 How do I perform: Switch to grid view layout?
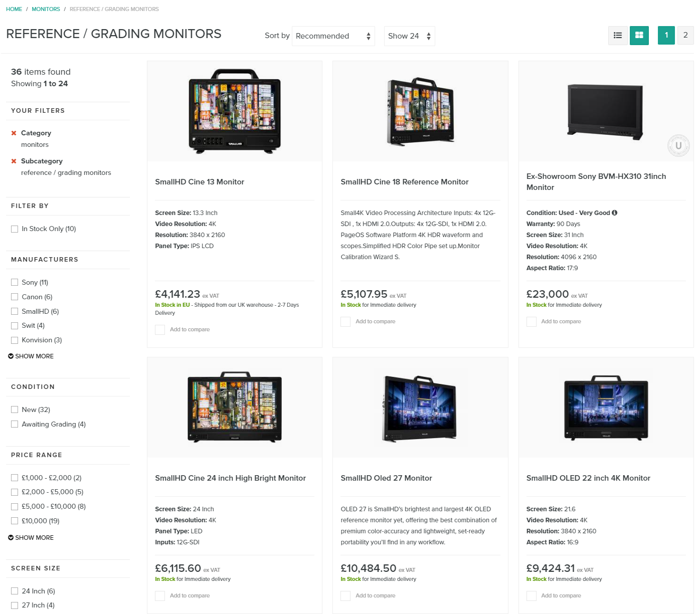point(639,35)
